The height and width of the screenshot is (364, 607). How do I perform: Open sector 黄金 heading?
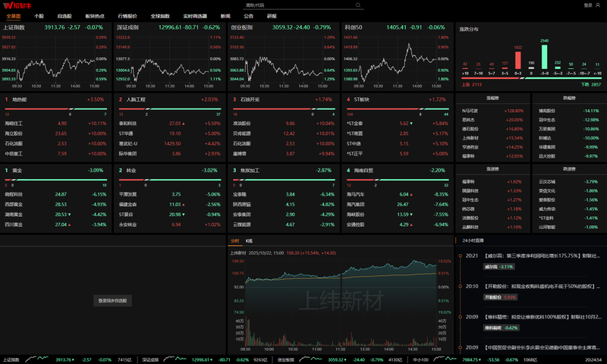17,170
